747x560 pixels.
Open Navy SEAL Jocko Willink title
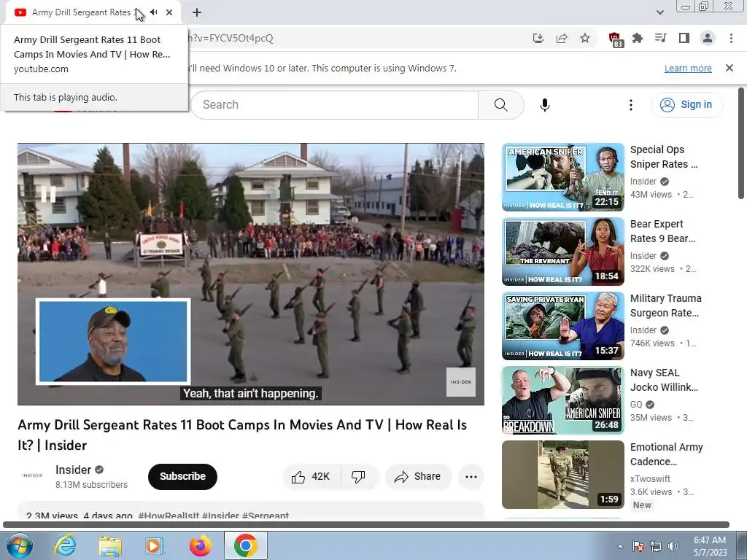664,379
